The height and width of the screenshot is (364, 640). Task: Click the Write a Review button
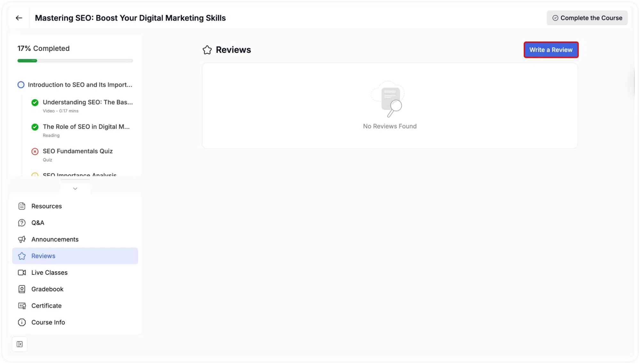coord(551,50)
